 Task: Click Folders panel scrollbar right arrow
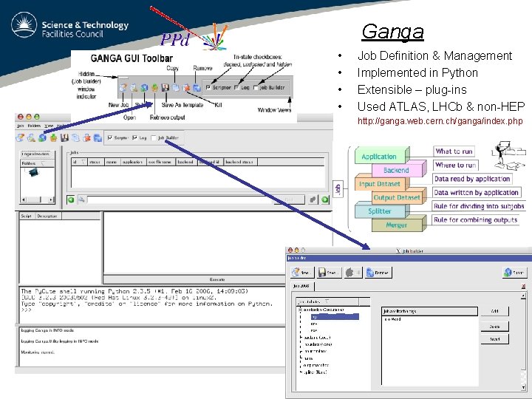[x=51, y=199]
